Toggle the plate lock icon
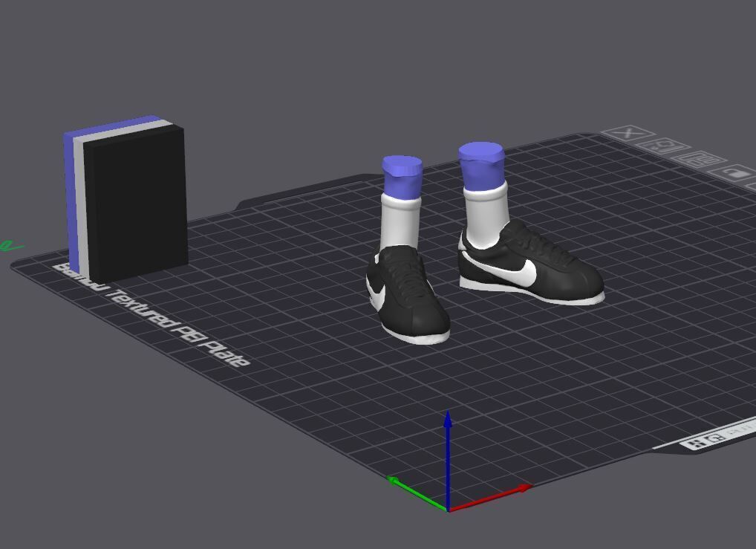 pyautogui.click(x=733, y=172)
